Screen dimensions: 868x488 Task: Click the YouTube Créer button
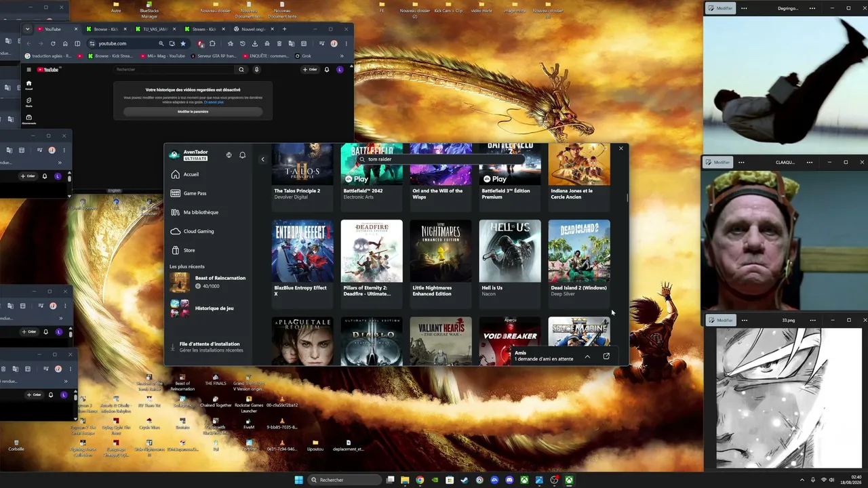(x=311, y=69)
